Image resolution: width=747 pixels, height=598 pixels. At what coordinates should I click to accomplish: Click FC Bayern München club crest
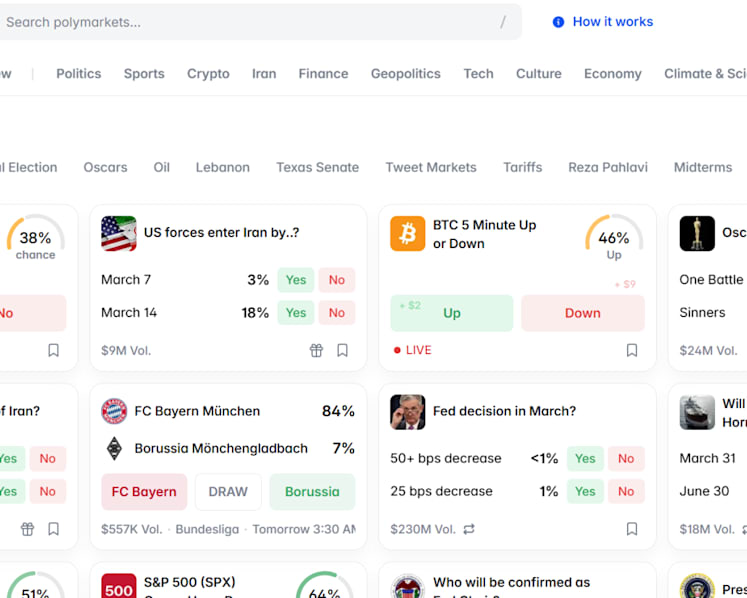point(114,411)
